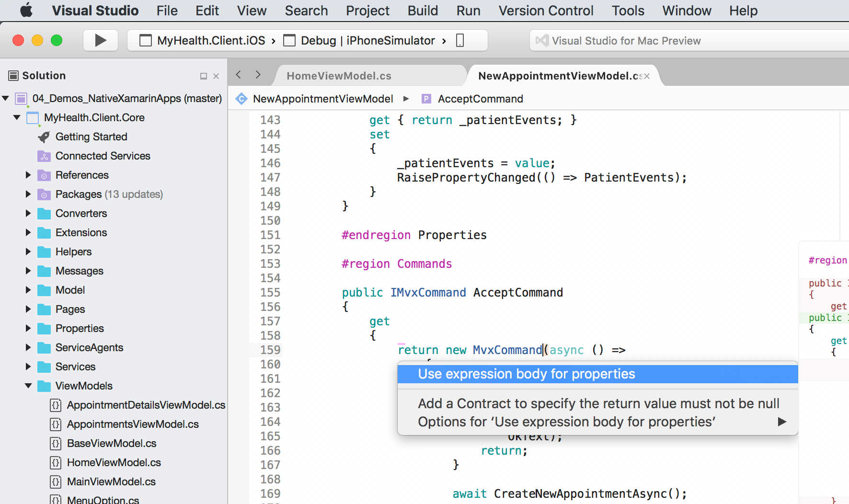Expand the Extensions folder

28,232
